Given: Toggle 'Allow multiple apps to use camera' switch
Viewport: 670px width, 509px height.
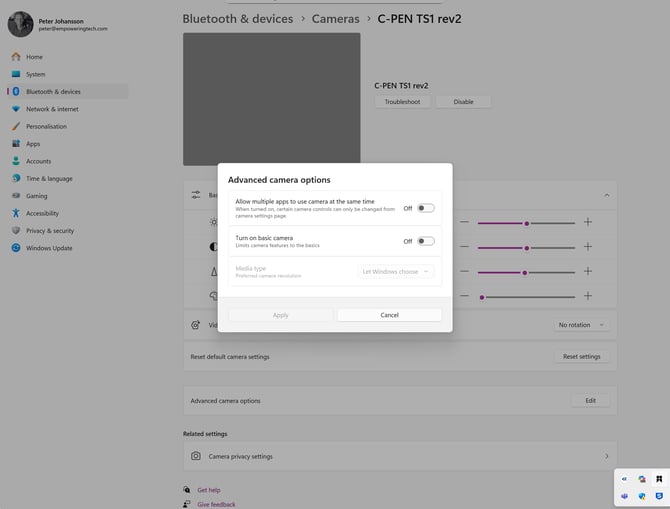Looking at the screenshot, I should pos(426,208).
